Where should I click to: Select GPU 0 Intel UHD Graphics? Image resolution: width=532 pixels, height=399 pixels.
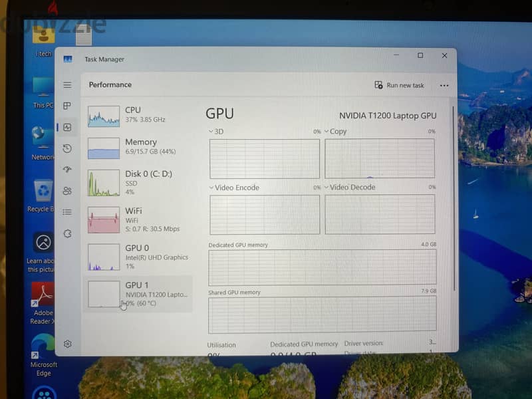point(138,257)
